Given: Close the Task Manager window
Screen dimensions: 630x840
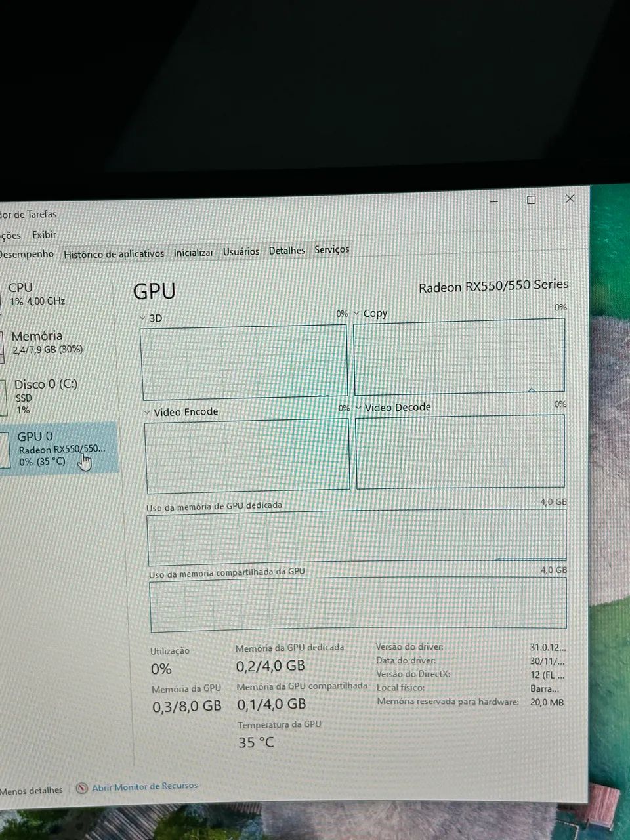Looking at the screenshot, I should pos(570,198).
